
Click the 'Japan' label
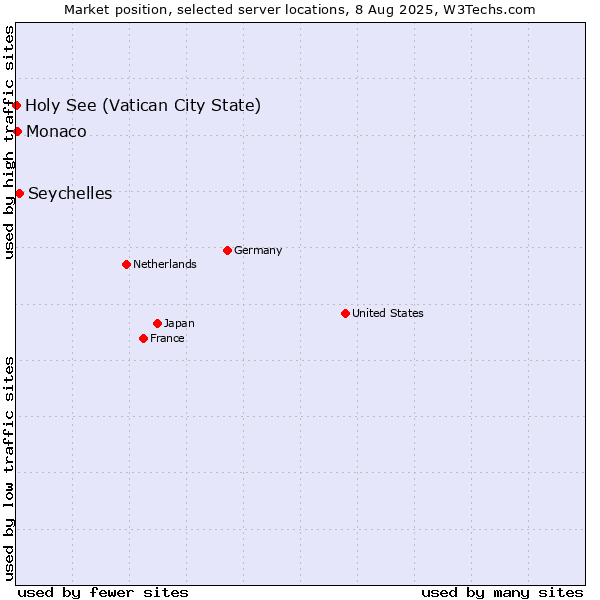click(179, 324)
